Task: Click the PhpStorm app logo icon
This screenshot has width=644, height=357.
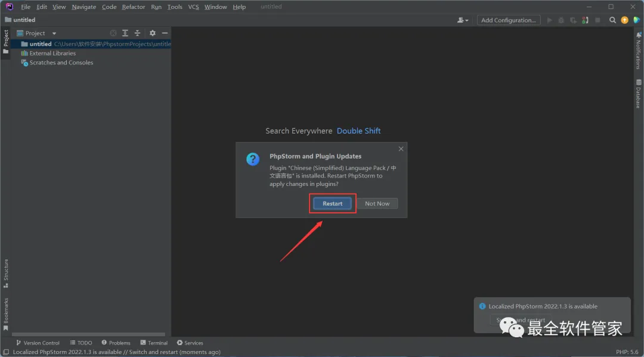Action: (x=9, y=7)
